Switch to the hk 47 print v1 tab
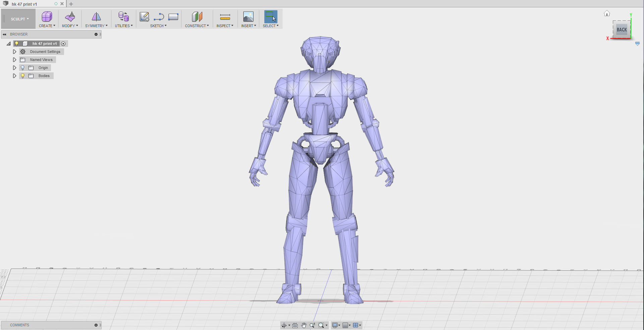The height and width of the screenshot is (330, 644). click(x=24, y=4)
